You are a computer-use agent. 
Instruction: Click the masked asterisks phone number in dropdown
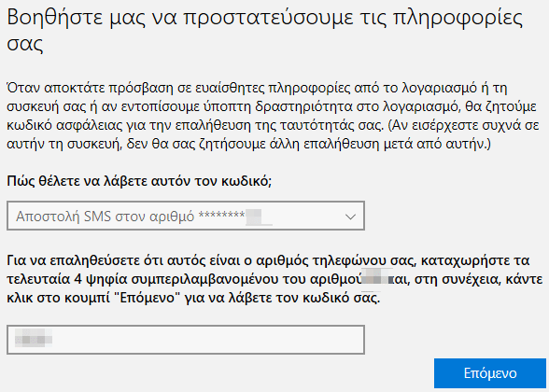(221, 215)
